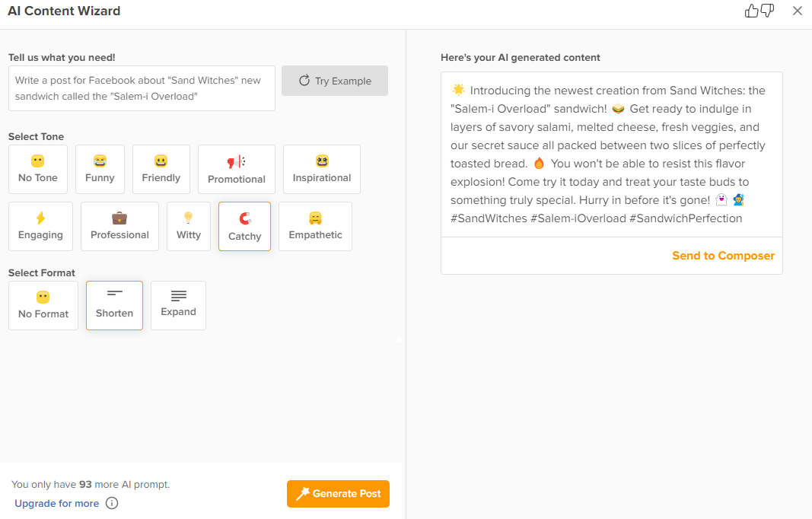The width and height of the screenshot is (812, 519).
Task: Choose the Inspirational tone
Action: coord(321,168)
